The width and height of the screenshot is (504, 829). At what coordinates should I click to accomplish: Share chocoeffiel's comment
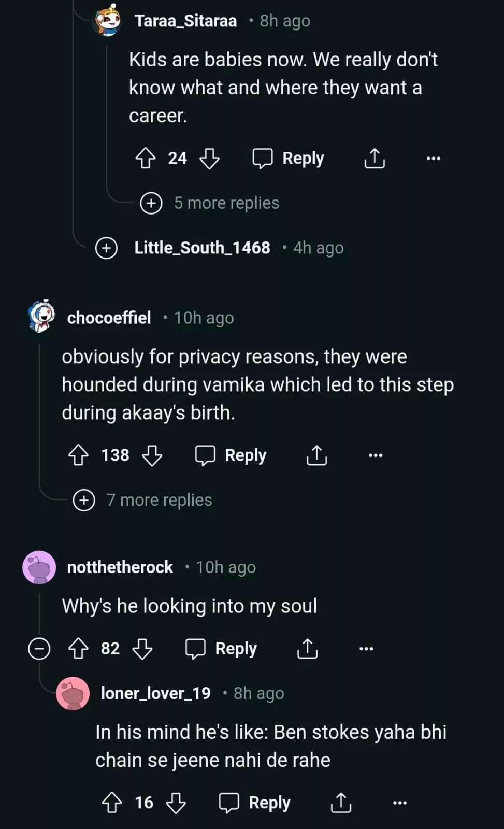coord(316,455)
